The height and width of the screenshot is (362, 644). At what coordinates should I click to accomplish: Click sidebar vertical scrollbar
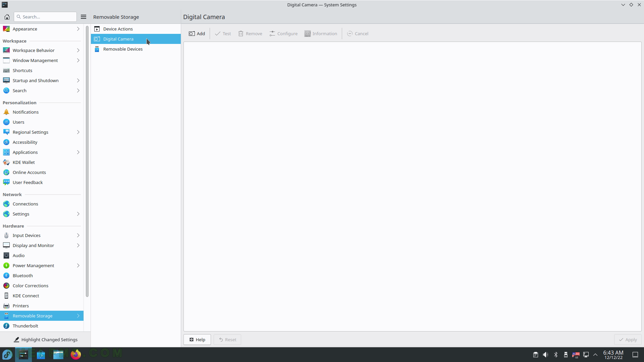coord(87,161)
